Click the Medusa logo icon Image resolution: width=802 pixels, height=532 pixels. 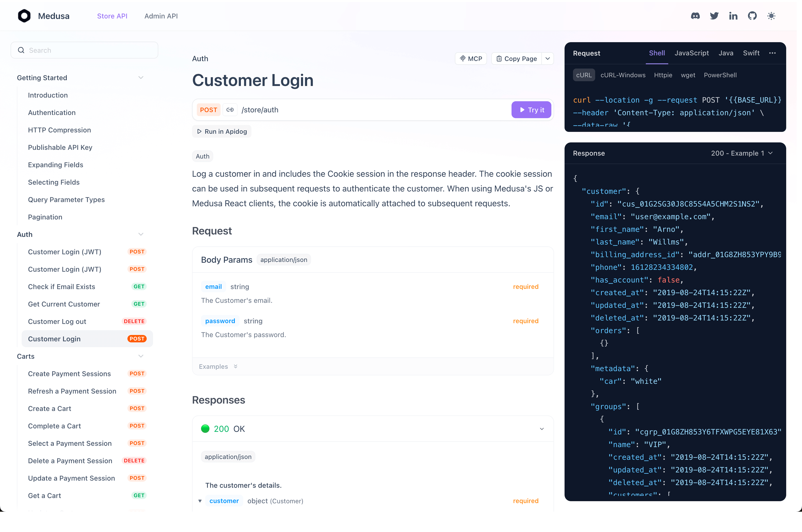point(24,16)
